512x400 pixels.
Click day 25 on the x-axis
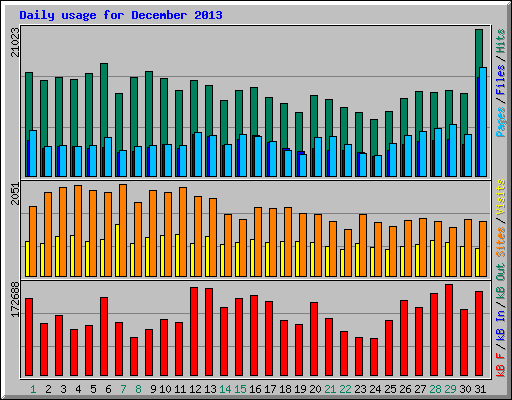[390, 389]
